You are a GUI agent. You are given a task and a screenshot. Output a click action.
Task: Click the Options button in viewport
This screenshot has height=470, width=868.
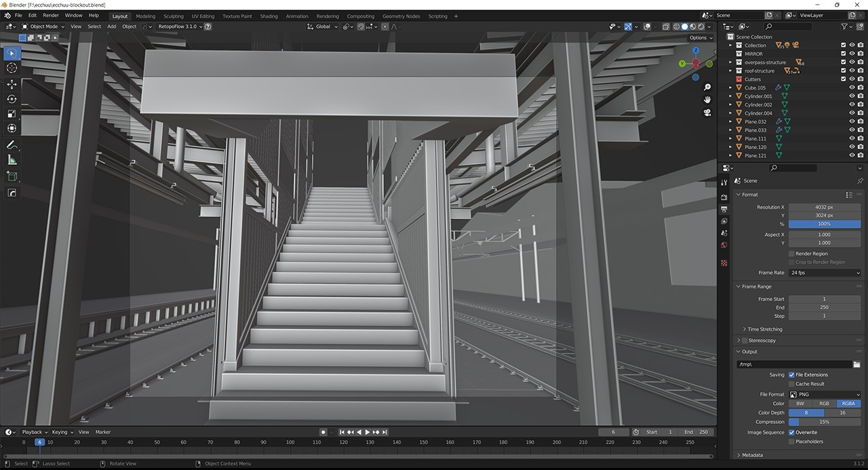coord(701,37)
